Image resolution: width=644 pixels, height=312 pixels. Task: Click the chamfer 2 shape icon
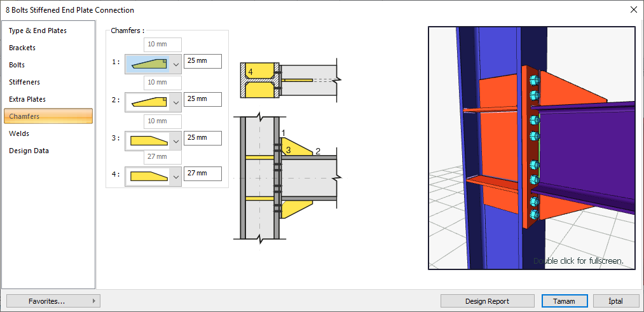pos(148,102)
